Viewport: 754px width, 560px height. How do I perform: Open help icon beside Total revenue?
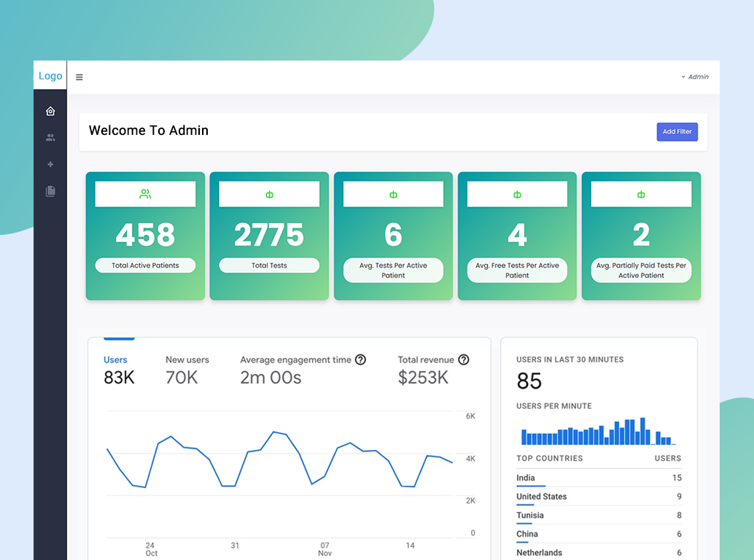(464, 359)
